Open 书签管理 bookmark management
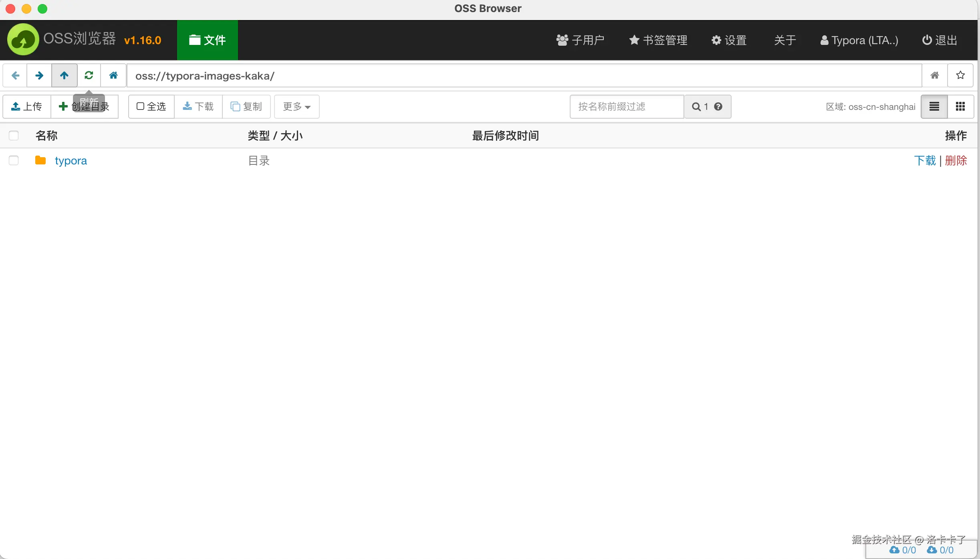 point(658,40)
